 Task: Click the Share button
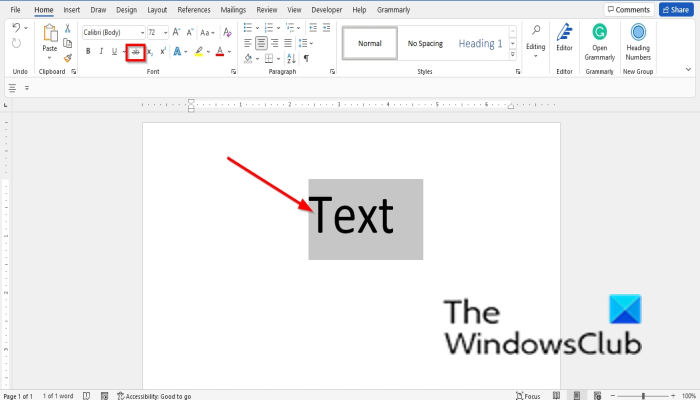pos(675,9)
